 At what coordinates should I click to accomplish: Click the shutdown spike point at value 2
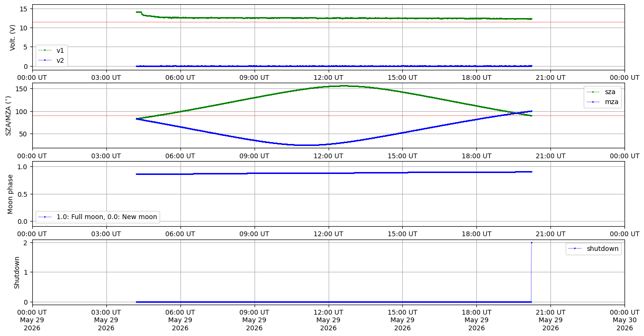pos(531,242)
